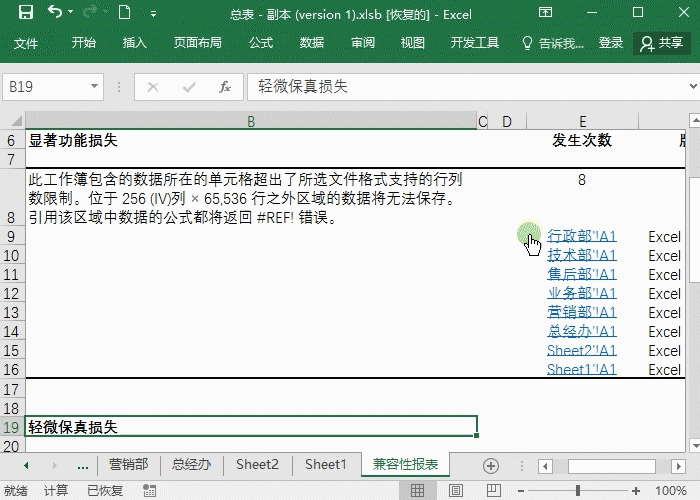Switch to Page Break Preview icon
Screen dimensions: 700x500
pyautogui.click(x=494, y=491)
